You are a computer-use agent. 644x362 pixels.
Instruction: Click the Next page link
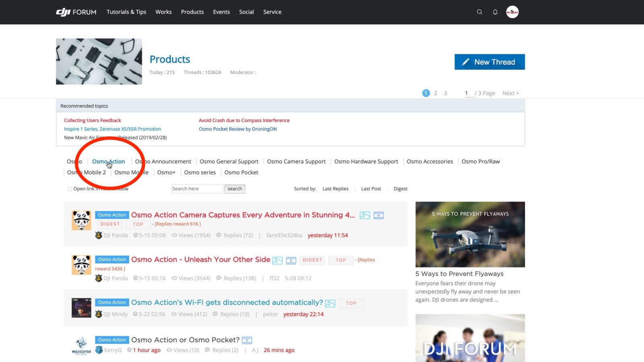click(x=510, y=93)
